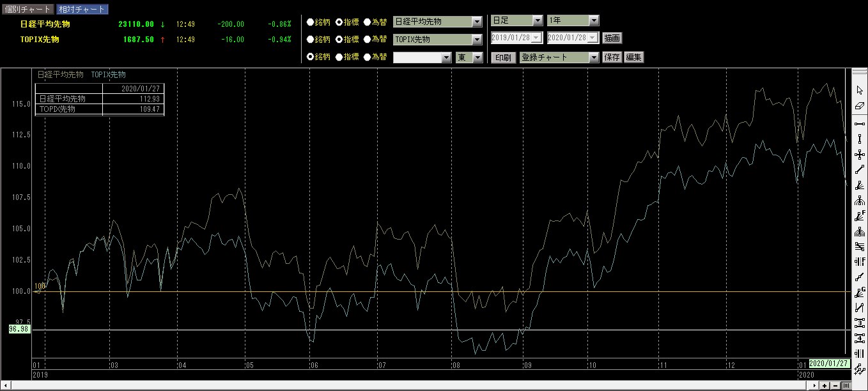Screen dimensions: 868x391
Task: Select the four-point line tool
Action: click(x=860, y=338)
